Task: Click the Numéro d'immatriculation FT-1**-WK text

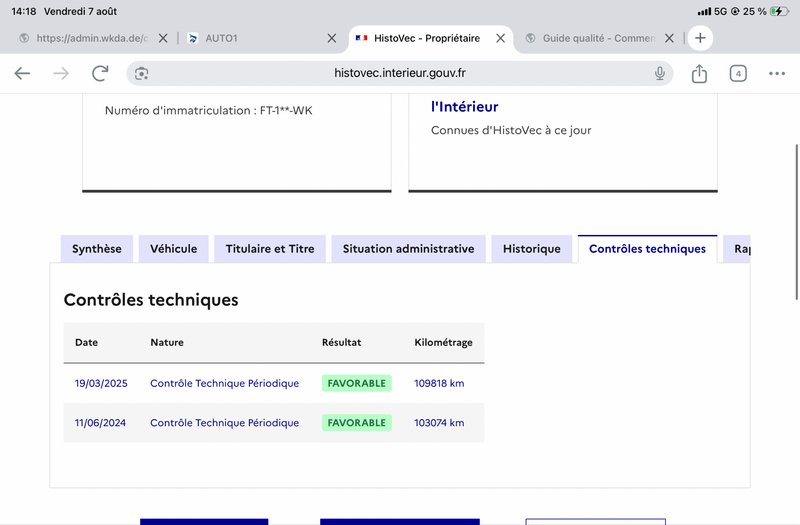Action: pyautogui.click(x=209, y=110)
